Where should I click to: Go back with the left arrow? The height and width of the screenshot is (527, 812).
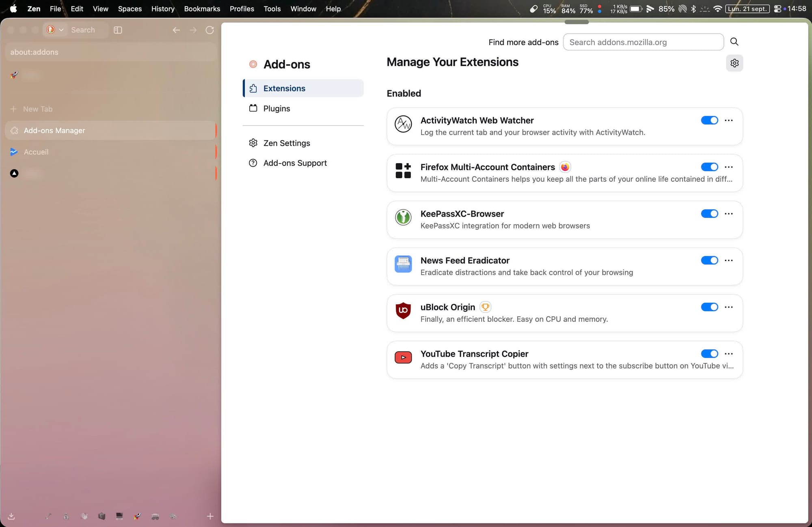[176, 30]
